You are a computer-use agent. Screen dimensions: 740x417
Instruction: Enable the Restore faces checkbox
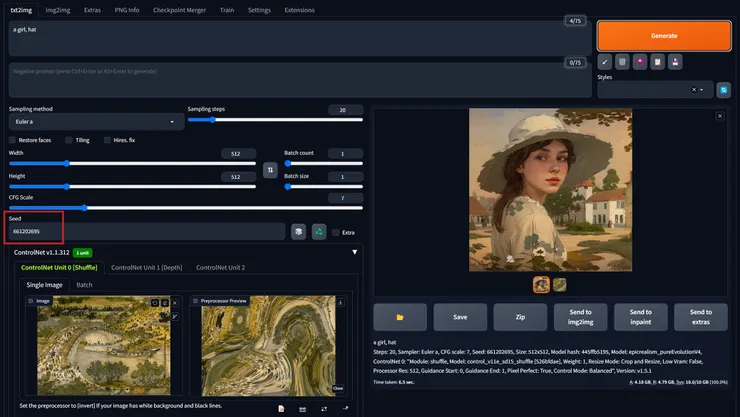[13, 140]
